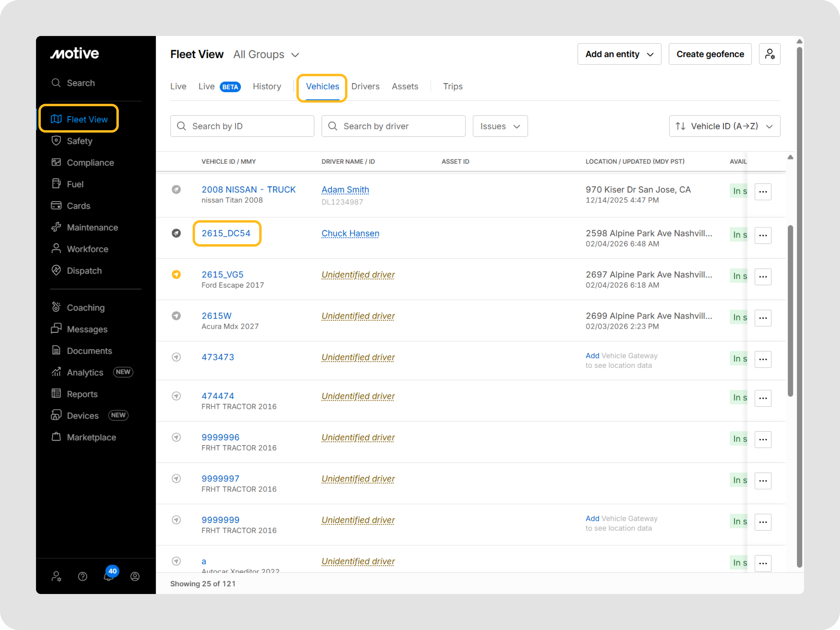Open more options for 2615_DC54 row
The width and height of the screenshot is (840, 630).
763,235
